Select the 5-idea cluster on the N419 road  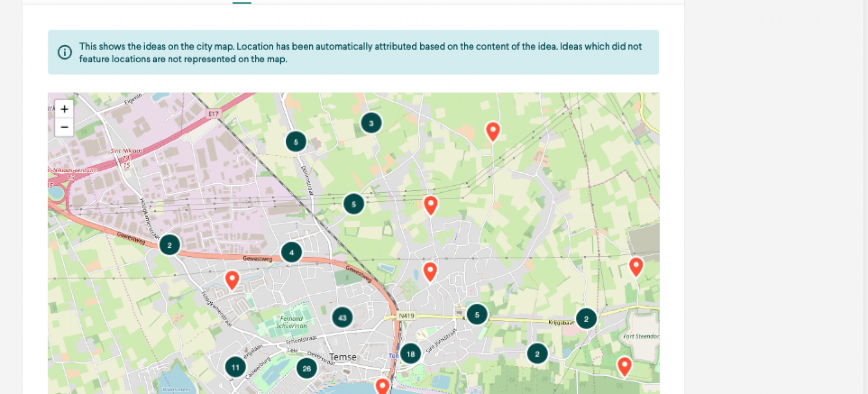coord(477,314)
